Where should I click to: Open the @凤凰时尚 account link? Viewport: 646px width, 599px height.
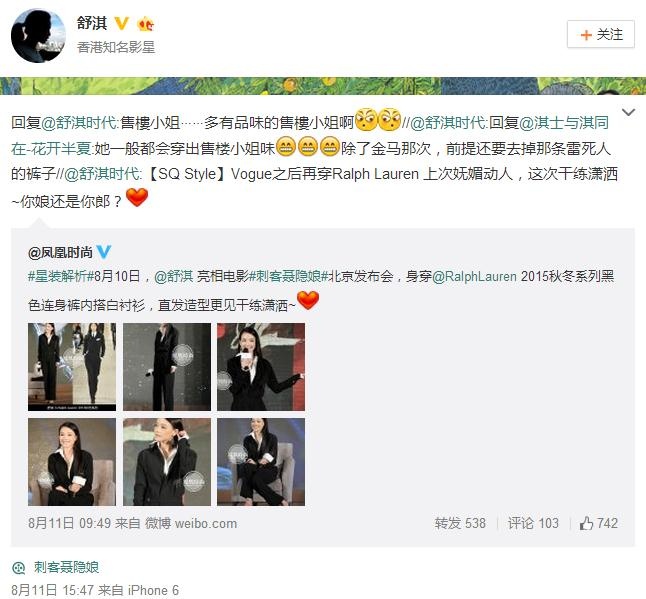point(60,252)
